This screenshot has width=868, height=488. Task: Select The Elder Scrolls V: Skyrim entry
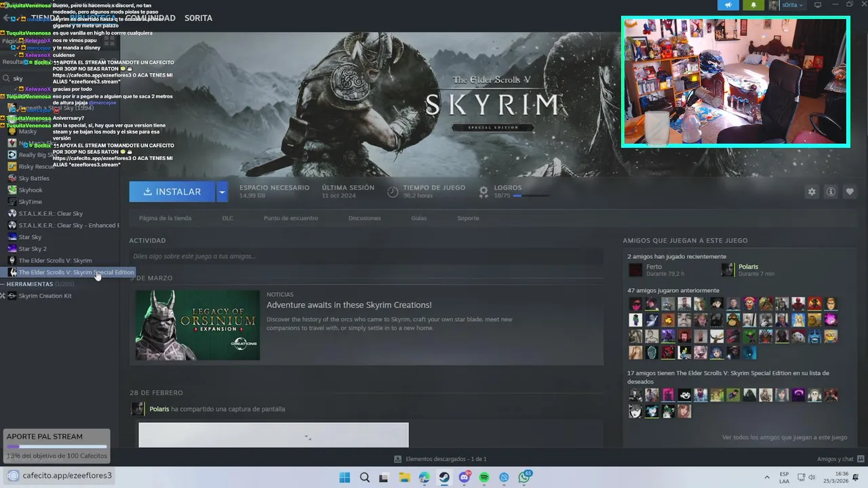pos(55,260)
